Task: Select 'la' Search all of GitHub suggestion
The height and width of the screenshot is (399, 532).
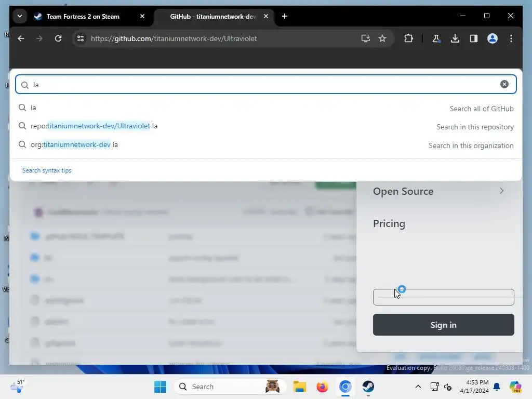Action: point(265,108)
